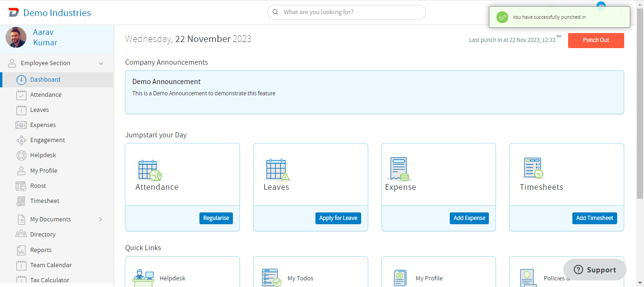Image resolution: width=644 pixels, height=287 pixels.
Task: Click the Demo Industries logo icon
Action: [x=14, y=13]
